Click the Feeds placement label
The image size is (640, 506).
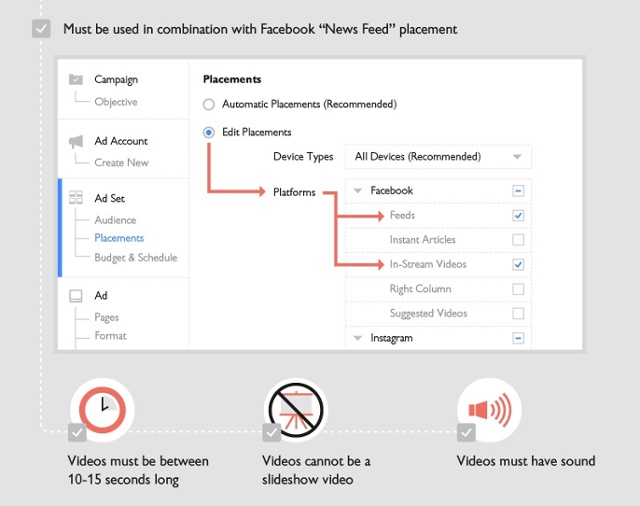402,215
